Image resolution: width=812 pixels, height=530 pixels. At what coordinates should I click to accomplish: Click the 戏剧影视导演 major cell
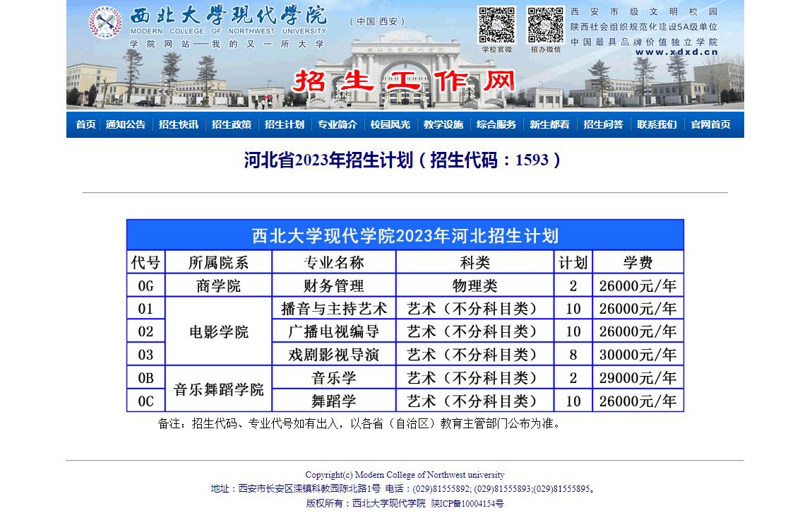[334, 355]
